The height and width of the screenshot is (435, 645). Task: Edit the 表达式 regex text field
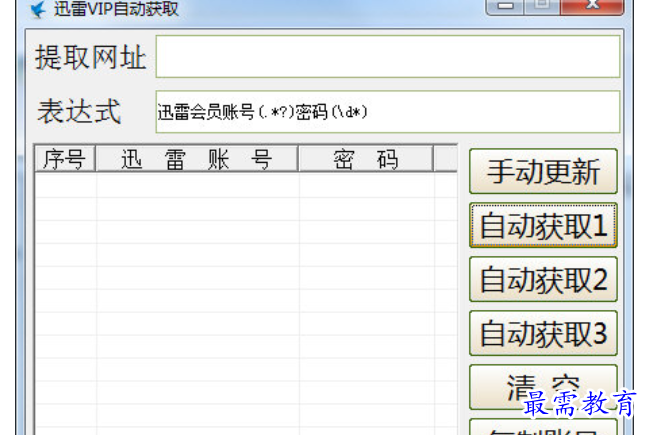tap(387, 112)
